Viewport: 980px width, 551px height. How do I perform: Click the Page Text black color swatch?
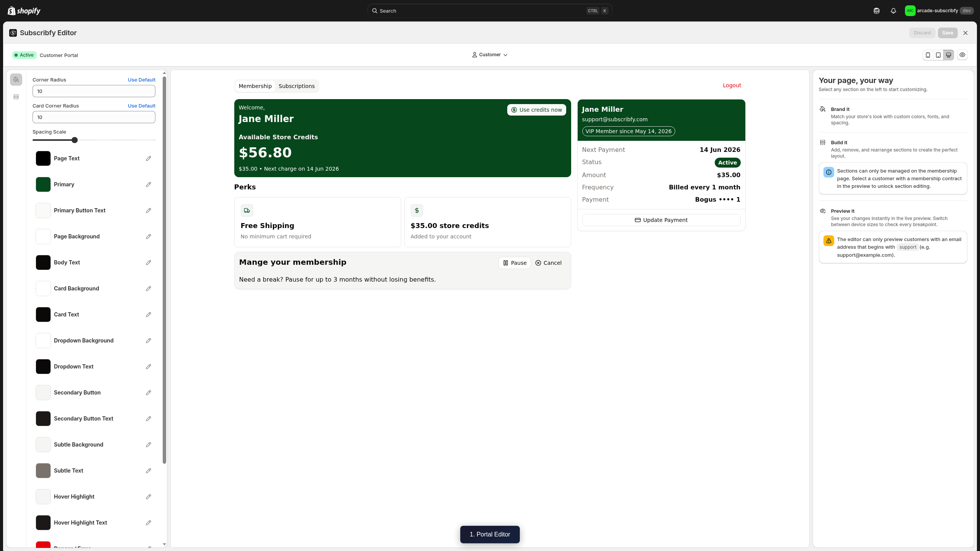pos(43,158)
